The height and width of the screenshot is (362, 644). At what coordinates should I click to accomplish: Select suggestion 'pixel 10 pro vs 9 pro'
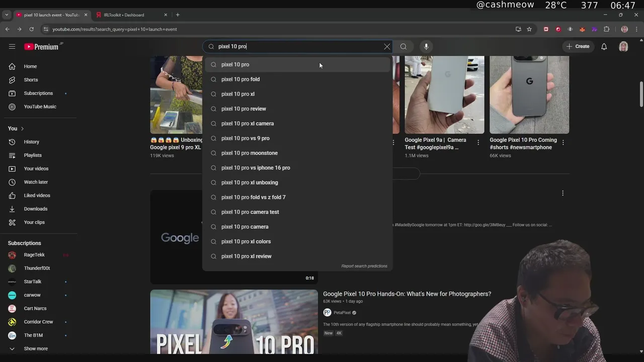click(x=297, y=138)
